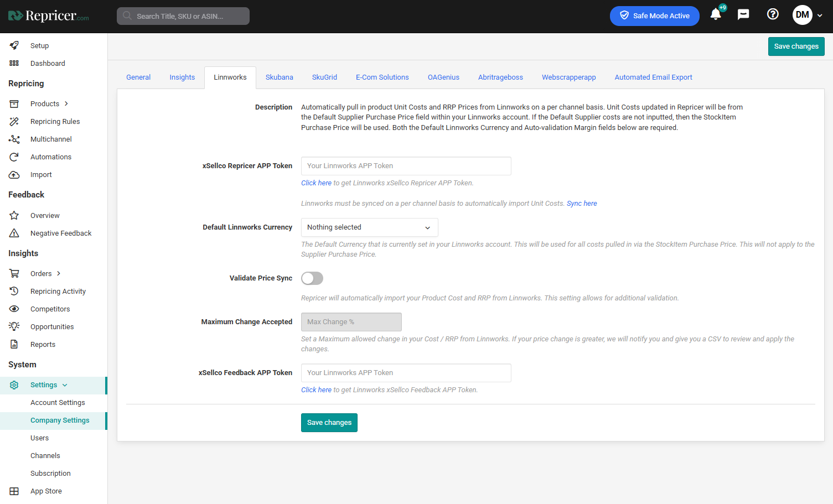This screenshot has height=504, width=833.
Task: Click the Safe Mode Active button
Action: point(655,15)
